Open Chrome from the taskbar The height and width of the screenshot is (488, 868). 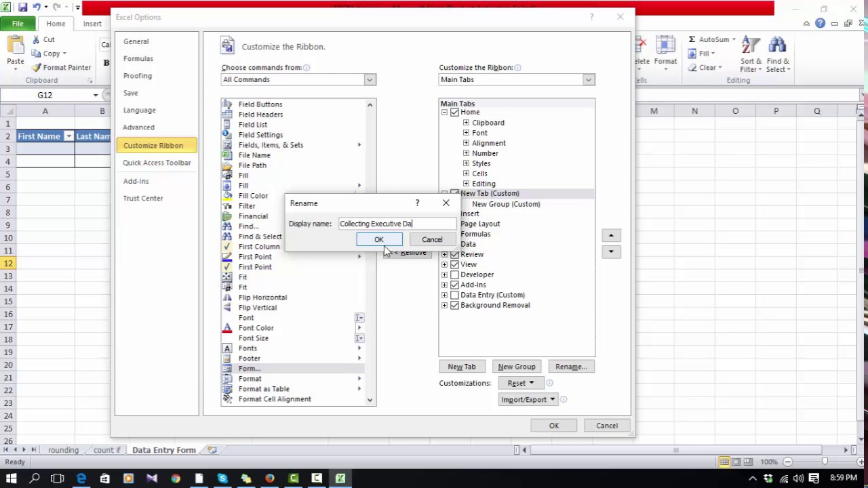pyautogui.click(x=176, y=479)
